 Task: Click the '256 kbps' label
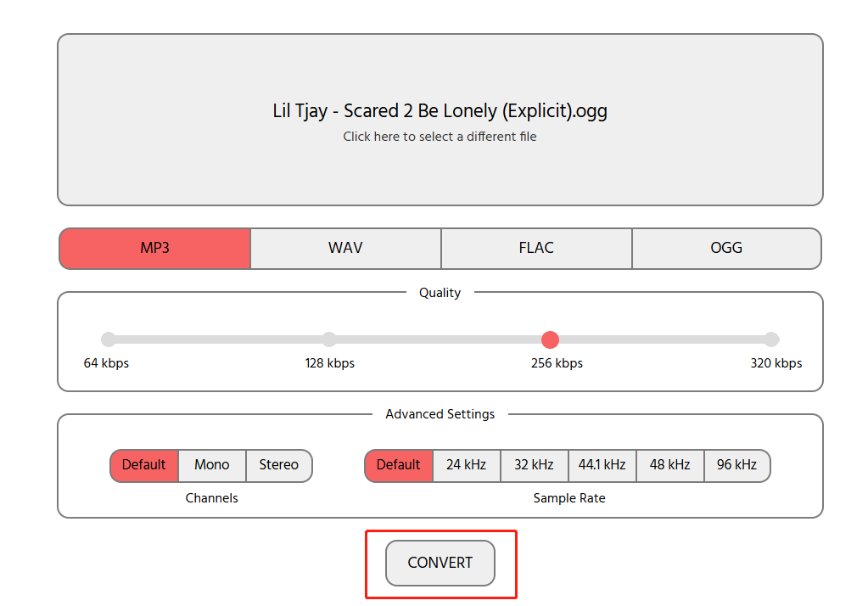[x=557, y=363]
